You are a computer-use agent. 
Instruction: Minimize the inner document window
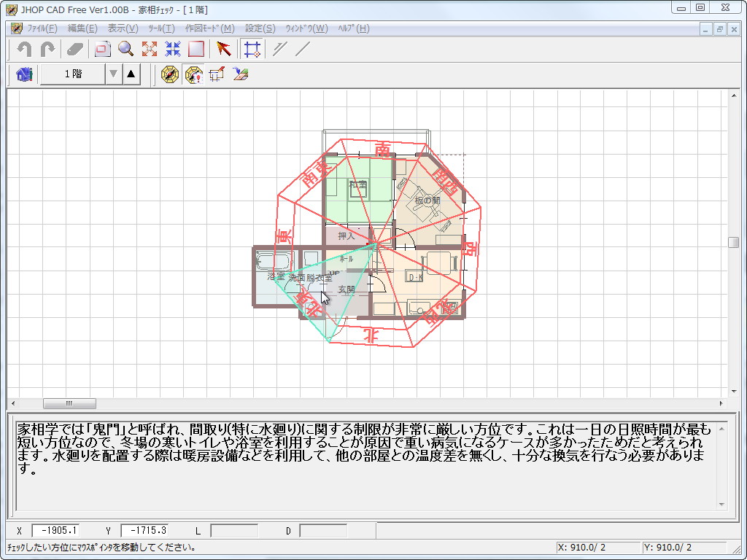pyautogui.click(x=705, y=29)
